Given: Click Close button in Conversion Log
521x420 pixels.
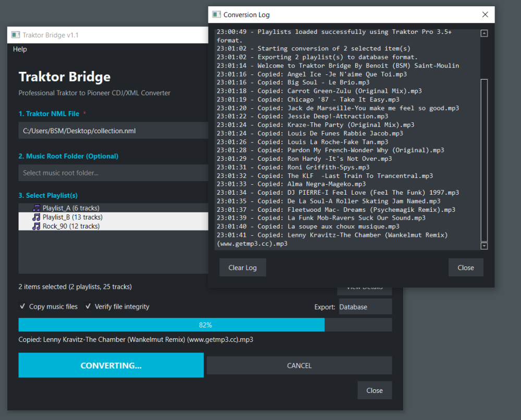Looking at the screenshot, I should [465, 268].
